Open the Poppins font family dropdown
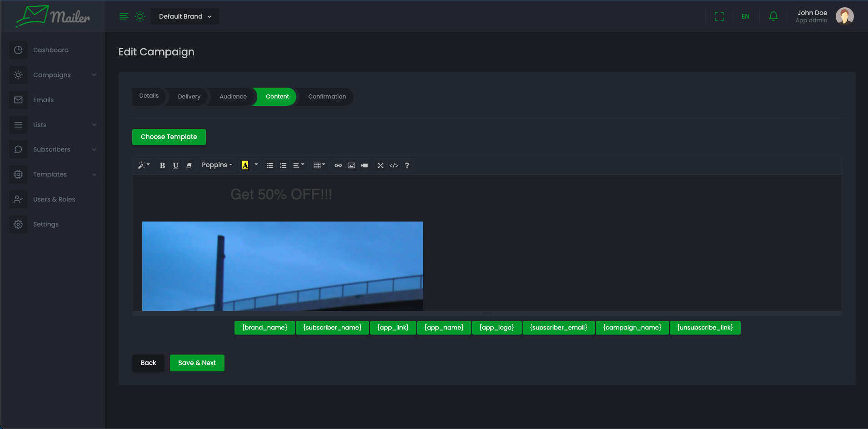This screenshot has height=429, width=868. 217,165
